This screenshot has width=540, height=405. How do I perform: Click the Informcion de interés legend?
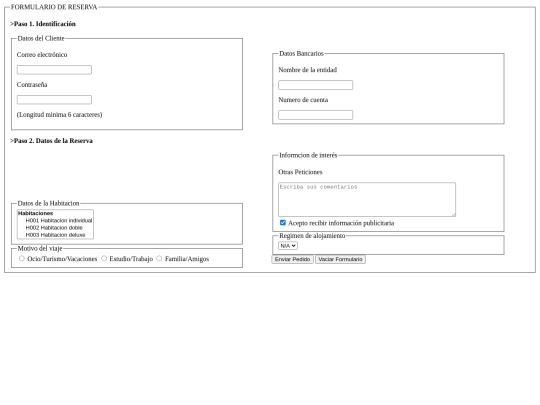(308, 155)
